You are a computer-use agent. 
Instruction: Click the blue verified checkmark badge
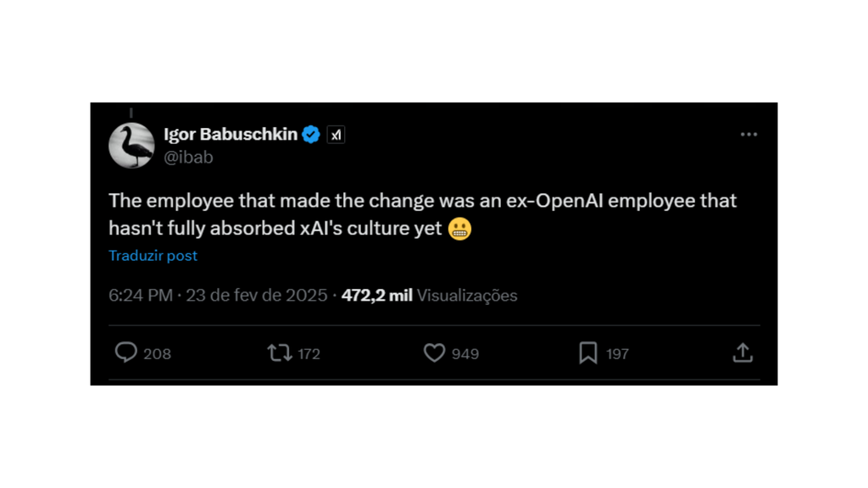[x=311, y=135]
